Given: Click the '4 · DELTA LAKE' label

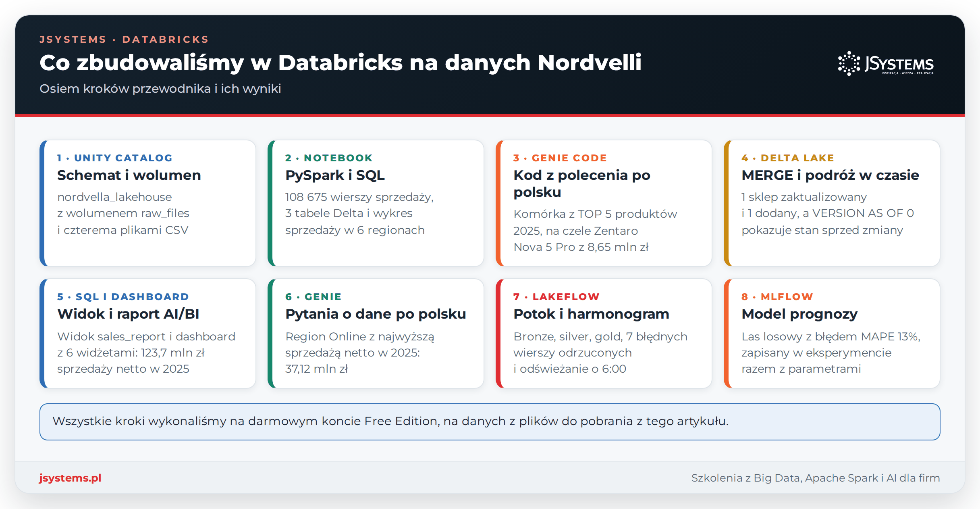Looking at the screenshot, I should coord(788,158).
